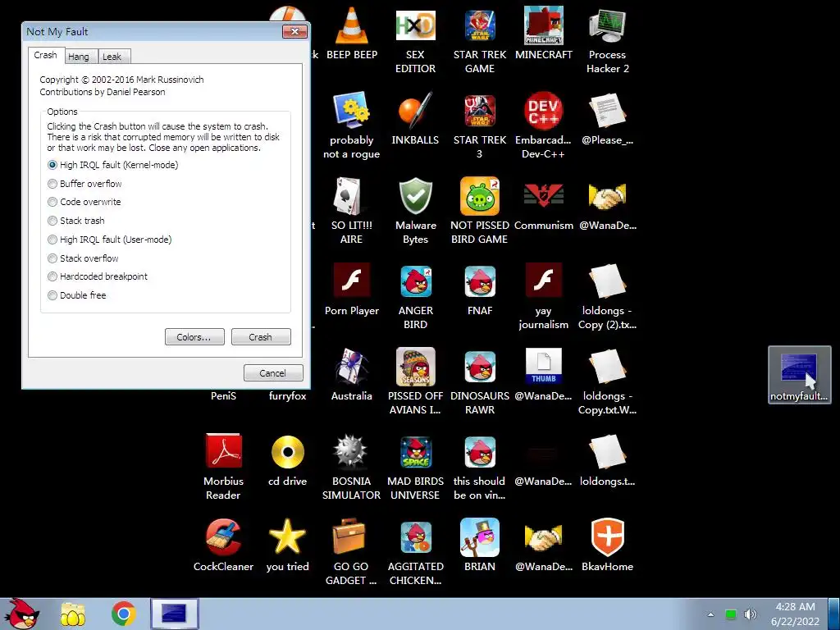Select Buffer overflow option
840x630 pixels.
(x=52, y=184)
